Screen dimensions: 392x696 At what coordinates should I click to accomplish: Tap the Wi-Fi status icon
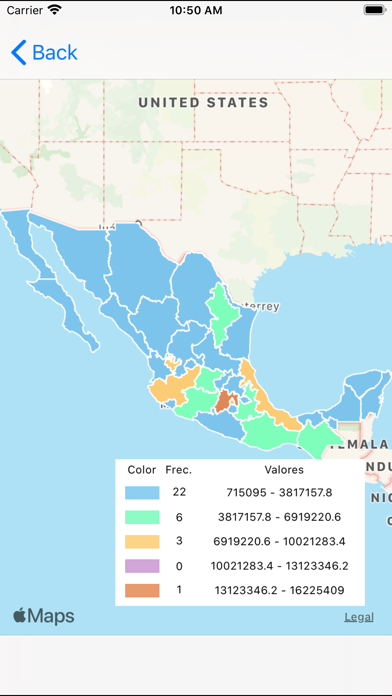tap(55, 10)
